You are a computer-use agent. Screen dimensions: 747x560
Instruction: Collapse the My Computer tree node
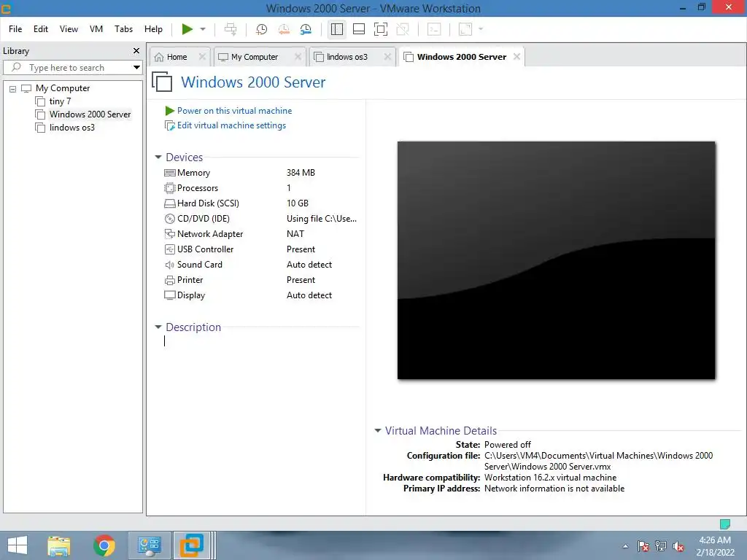click(x=13, y=88)
